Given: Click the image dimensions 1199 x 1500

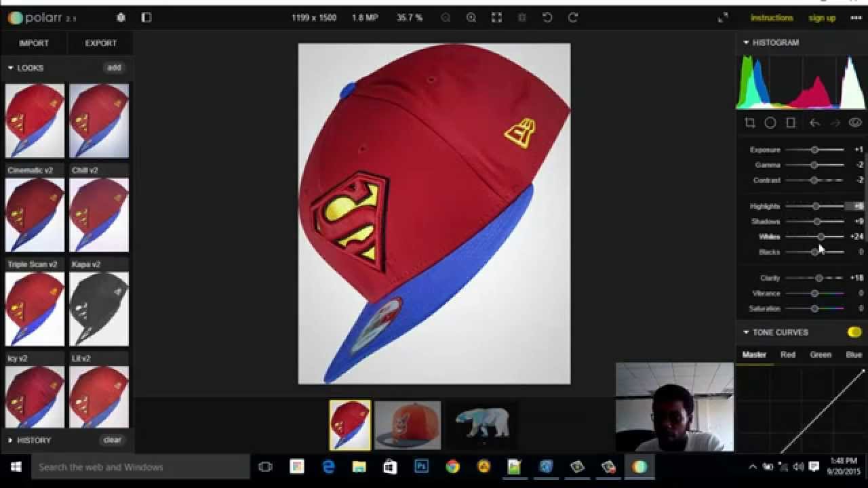Looking at the screenshot, I should (314, 18).
